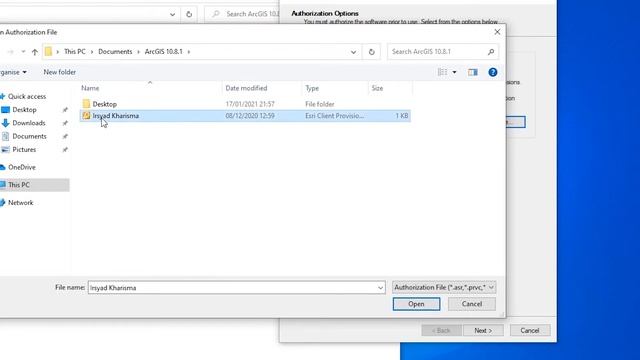Select Desktop in Quick access list
Viewport: 640px width, 360px height.
click(24, 110)
